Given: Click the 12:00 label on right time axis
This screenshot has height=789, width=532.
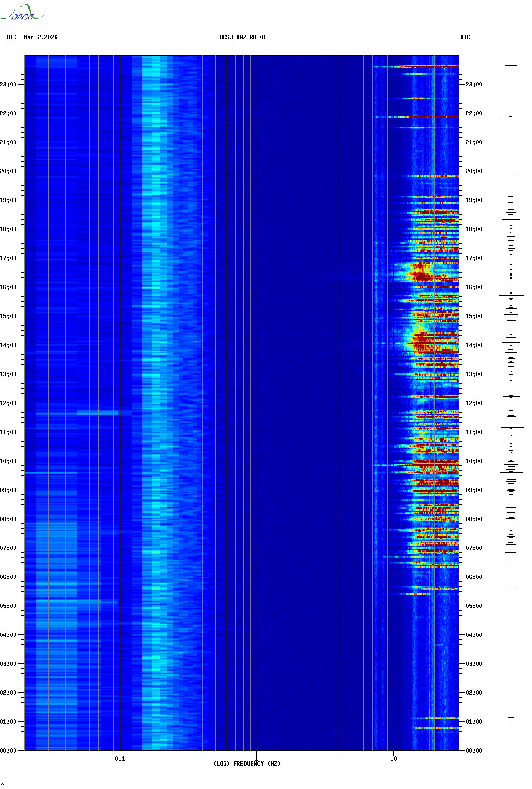Looking at the screenshot, I should tap(474, 403).
